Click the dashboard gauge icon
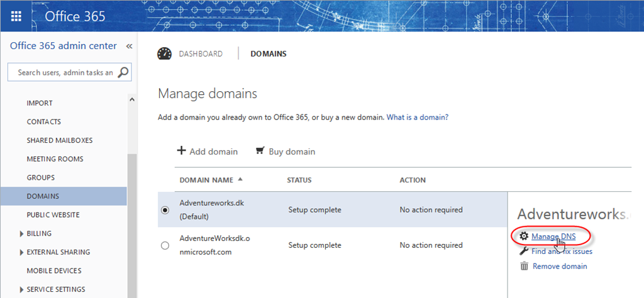Image resolution: width=644 pixels, height=298 pixels. point(164,54)
